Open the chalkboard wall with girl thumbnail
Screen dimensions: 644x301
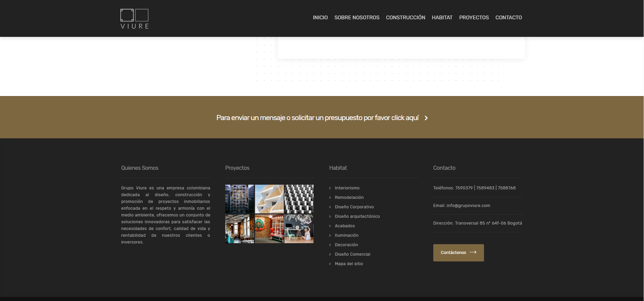[299, 229]
